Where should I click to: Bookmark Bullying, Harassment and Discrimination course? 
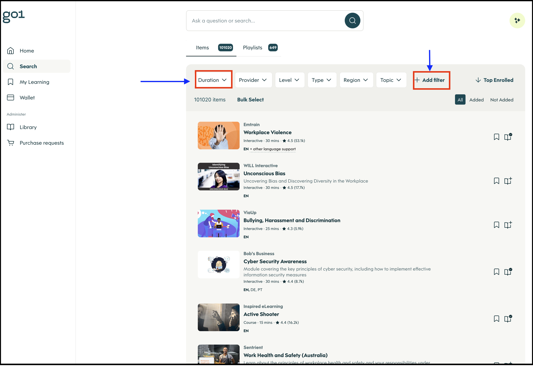[x=496, y=225]
